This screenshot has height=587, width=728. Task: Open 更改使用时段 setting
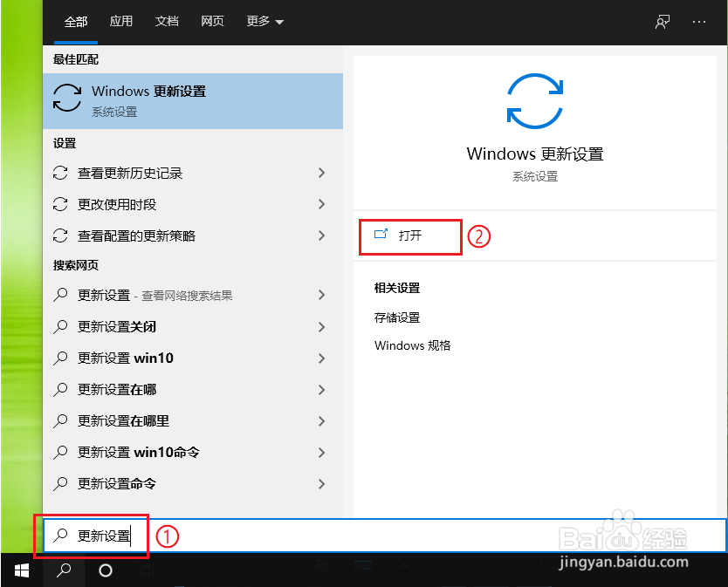(193, 204)
